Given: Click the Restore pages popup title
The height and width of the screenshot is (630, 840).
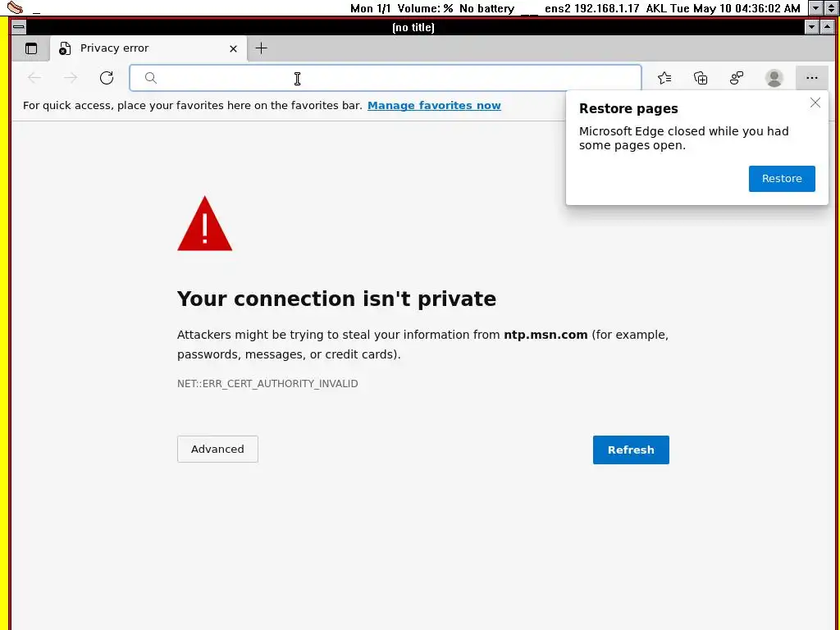Looking at the screenshot, I should (628, 109).
